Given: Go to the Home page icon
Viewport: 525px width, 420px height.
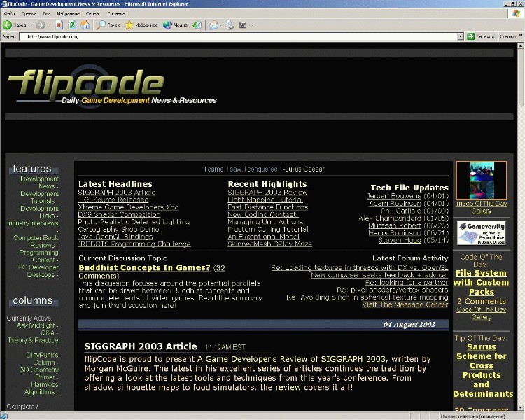Looking at the screenshot, I should (x=85, y=24).
